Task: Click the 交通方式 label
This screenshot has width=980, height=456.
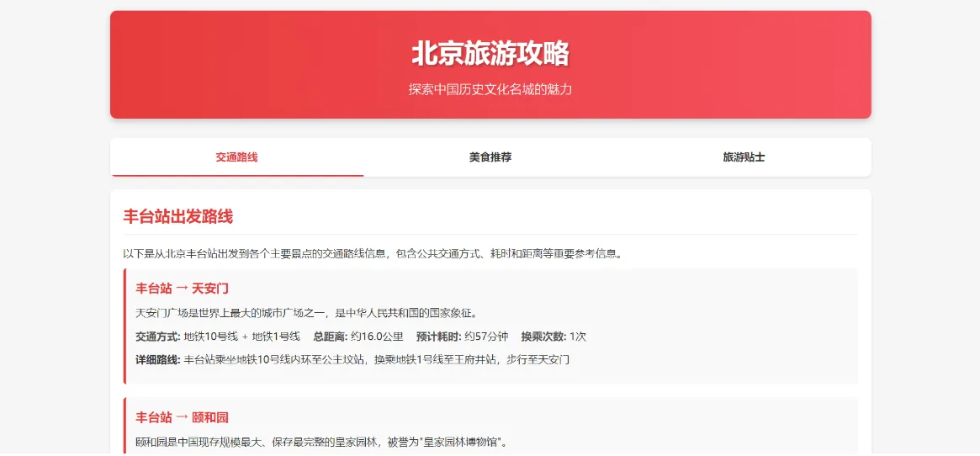Action: (158, 337)
